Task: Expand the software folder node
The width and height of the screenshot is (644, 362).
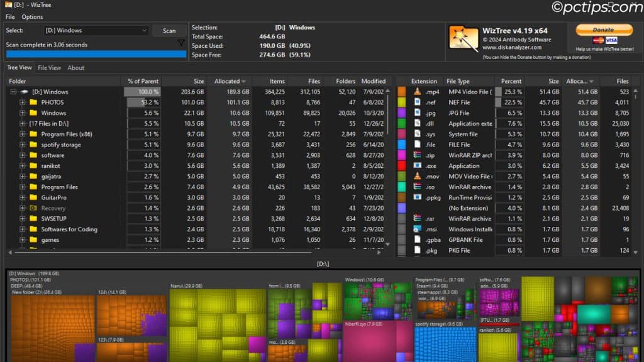Action: click(23, 155)
